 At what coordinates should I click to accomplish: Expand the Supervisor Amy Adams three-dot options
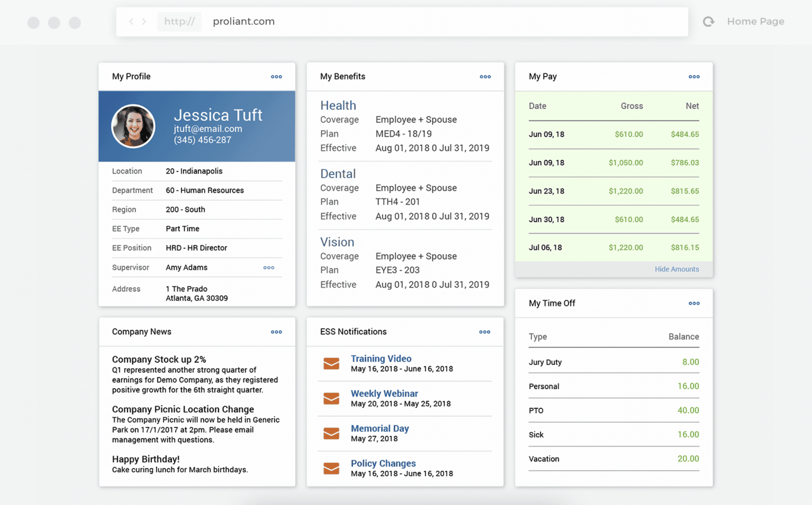click(x=269, y=268)
